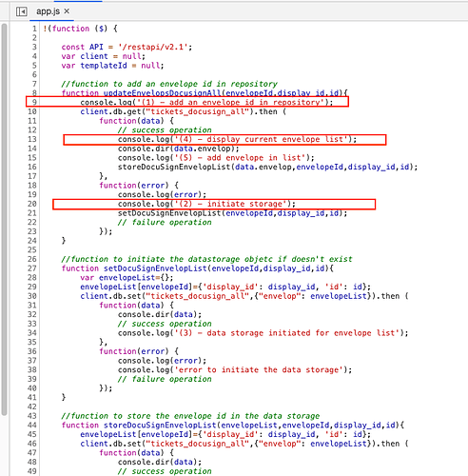Click the 'var templateId = null' line
The width and height of the screenshot is (468, 476).
pos(112,66)
